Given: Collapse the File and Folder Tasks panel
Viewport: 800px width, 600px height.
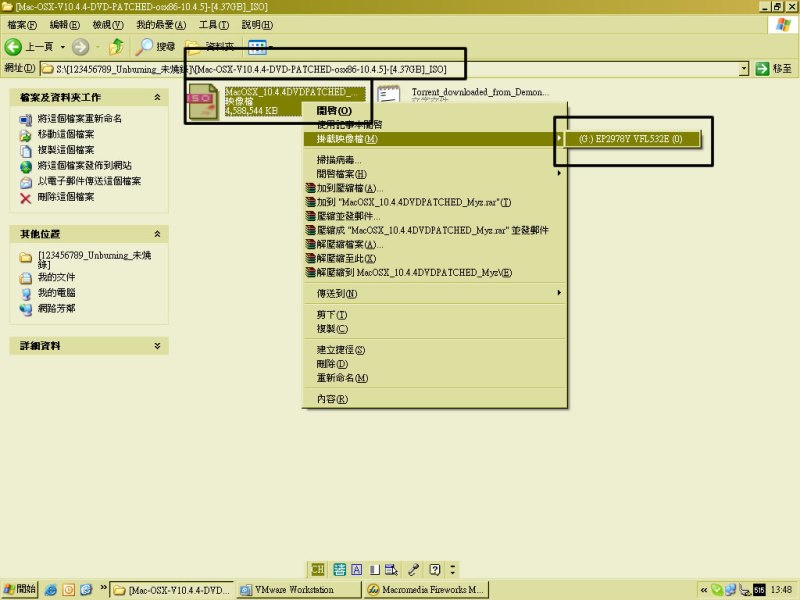Looking at the screenshot, I should [157, 97].
